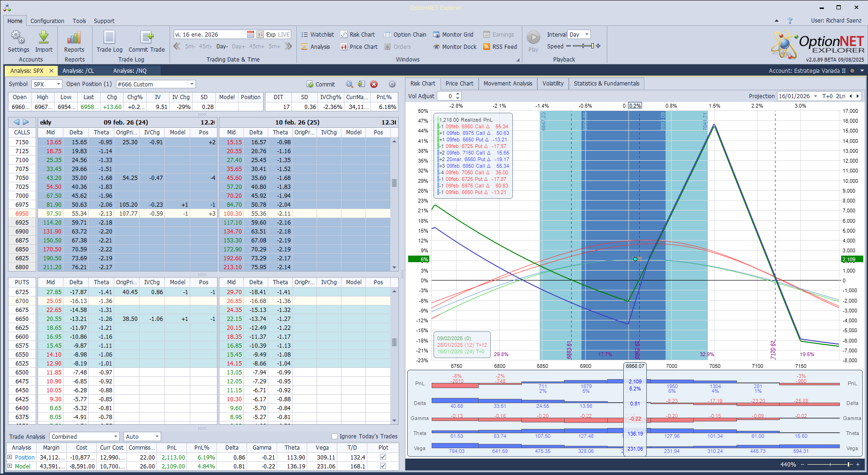Step forward 5 minutes with 5m+
This screenshot has height=475, width=868.
(x=274, y=47)
